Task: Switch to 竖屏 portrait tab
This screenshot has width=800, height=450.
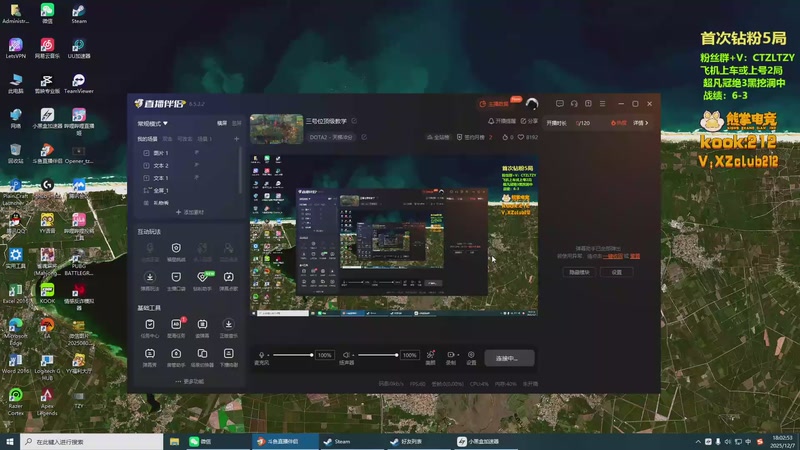Action: click(237, 123)
